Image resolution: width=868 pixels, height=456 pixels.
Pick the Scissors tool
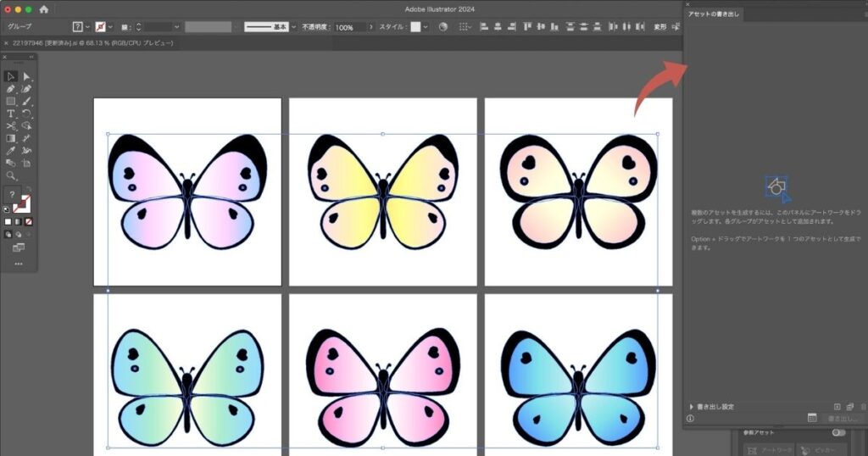pyautogui.click(x=10, y=125)
